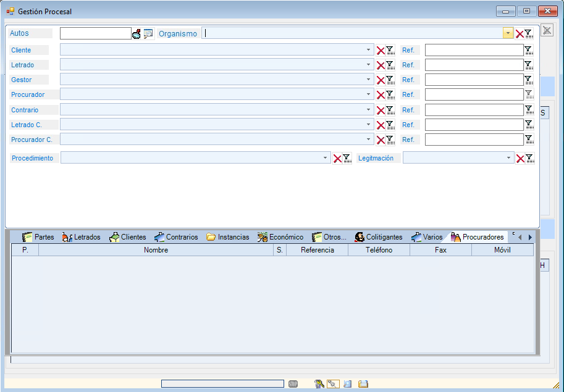Click the filter icon next to Organismo

[x=529, y=34]
